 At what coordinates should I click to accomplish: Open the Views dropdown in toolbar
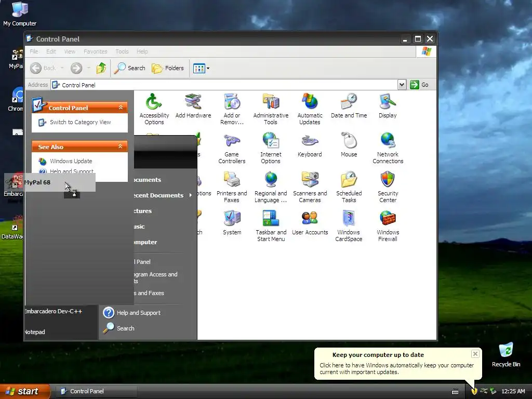pyautogui.click(x=201, y=68)
